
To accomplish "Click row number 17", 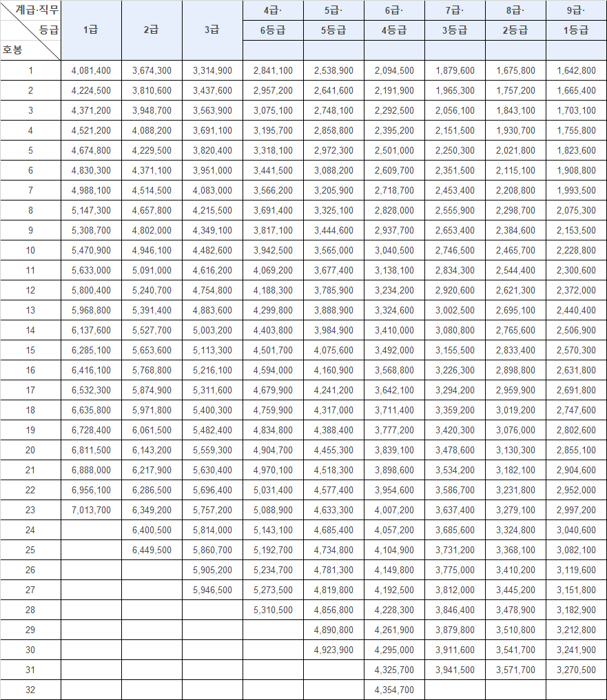I will (x=30, y=390).
